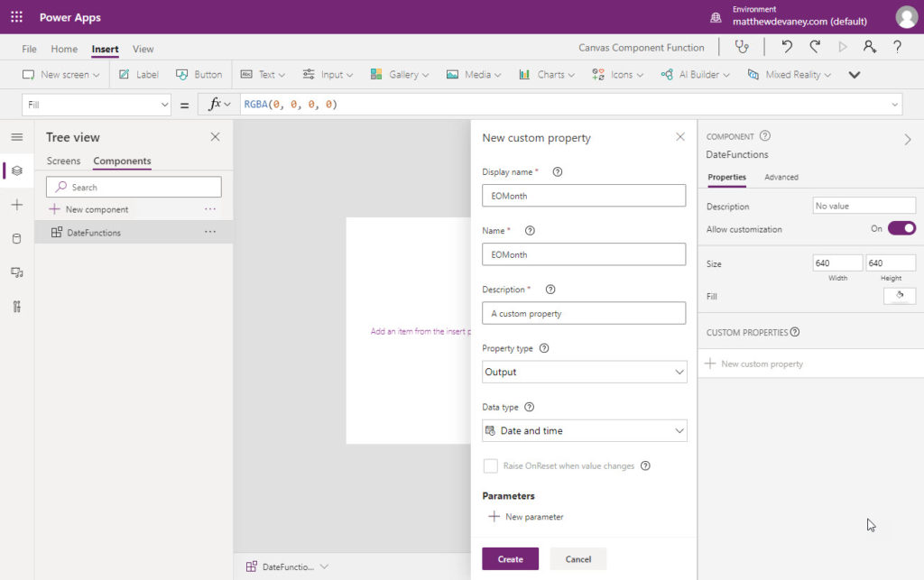Open the Share user icon
Viewport: 924px width, 580px height.
click(x=869, y=47)
